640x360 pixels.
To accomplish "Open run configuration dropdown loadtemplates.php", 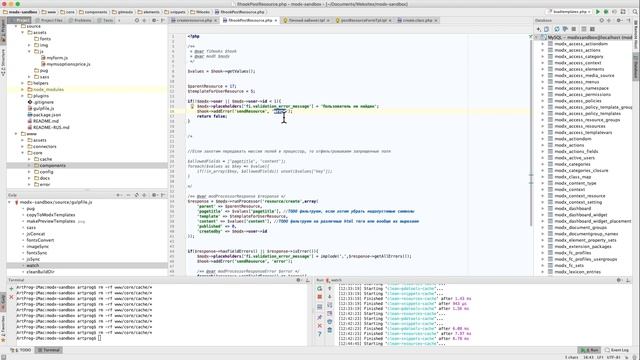I will point(570,12).
